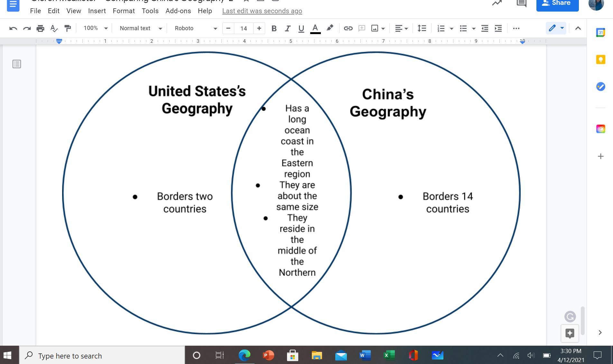The image size is (613, 364).
Task: Toggle the bulleted list button
Action: (463, 28)
